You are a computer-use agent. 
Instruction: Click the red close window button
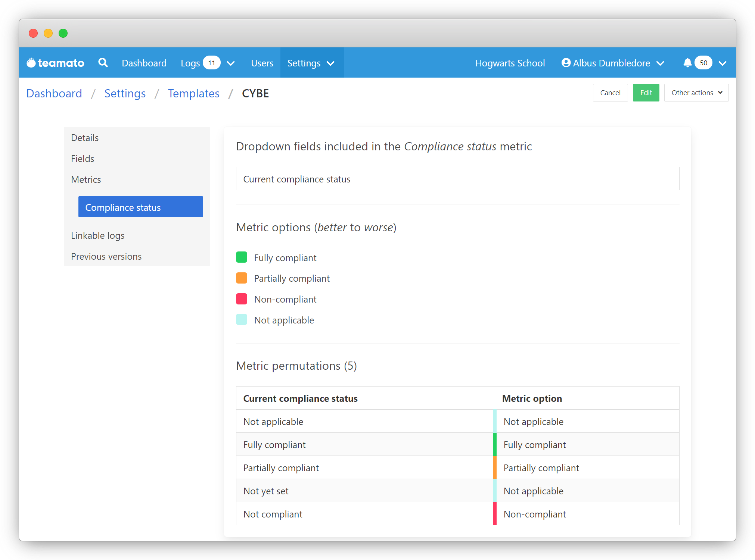33,33
